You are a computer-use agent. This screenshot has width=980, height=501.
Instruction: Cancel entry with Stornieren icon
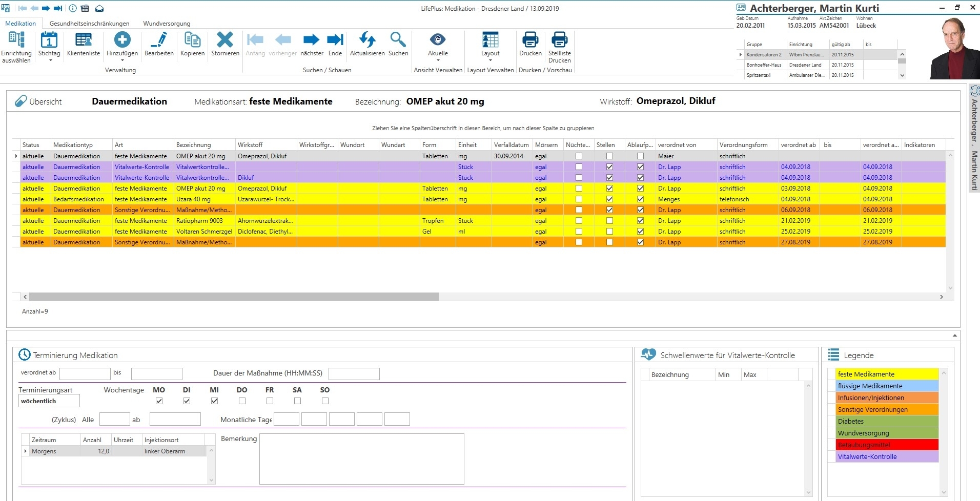225,40
